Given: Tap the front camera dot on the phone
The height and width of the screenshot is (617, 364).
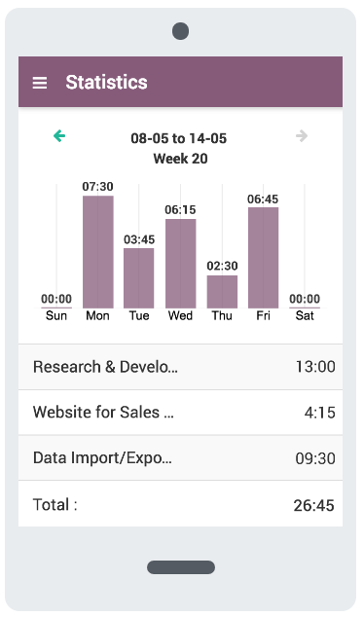Looking at the screenshot, I should (x=181, y=31).
